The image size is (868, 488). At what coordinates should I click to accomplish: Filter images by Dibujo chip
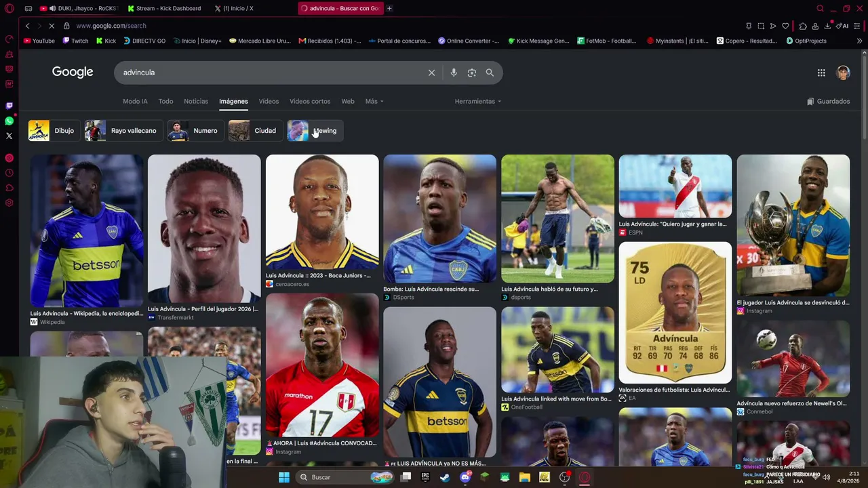(x=54, y=131)
